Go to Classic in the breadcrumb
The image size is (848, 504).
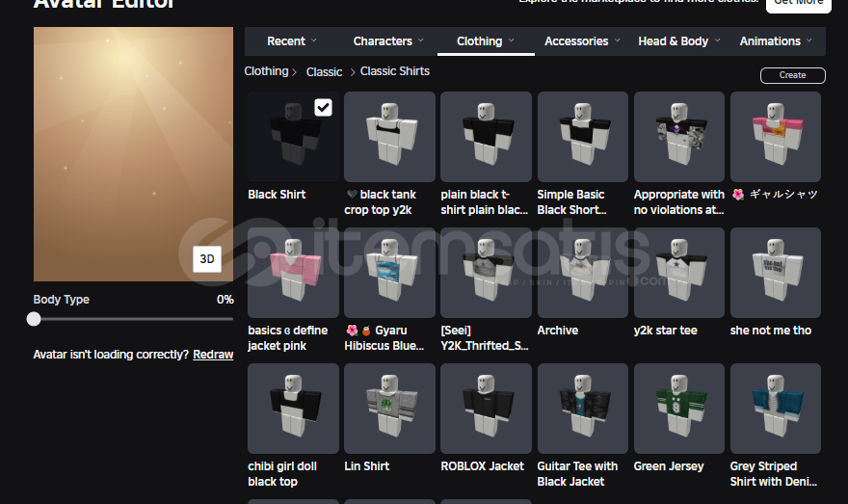[324, 72]
